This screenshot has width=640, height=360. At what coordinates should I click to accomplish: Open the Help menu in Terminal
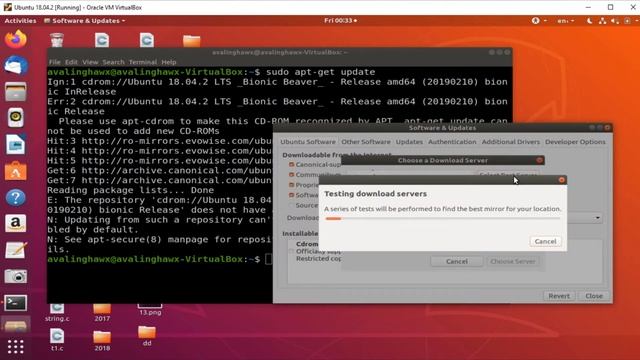(x=169, y=62)
